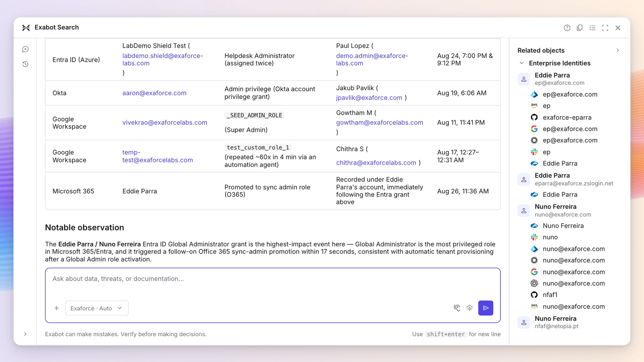This screenshot has width=644, height=362.
Task: Click Slack icon beside nuno
Action: [534, 237]
